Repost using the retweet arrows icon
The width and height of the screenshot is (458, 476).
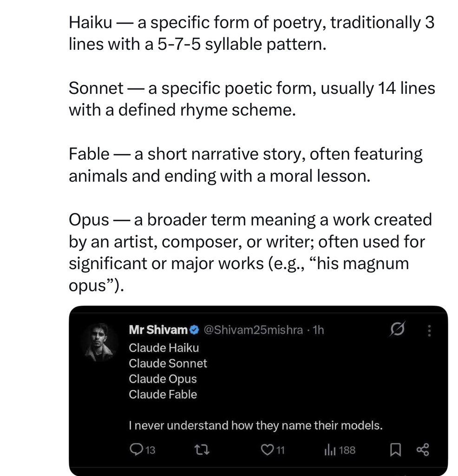click(x=202, y=450)
